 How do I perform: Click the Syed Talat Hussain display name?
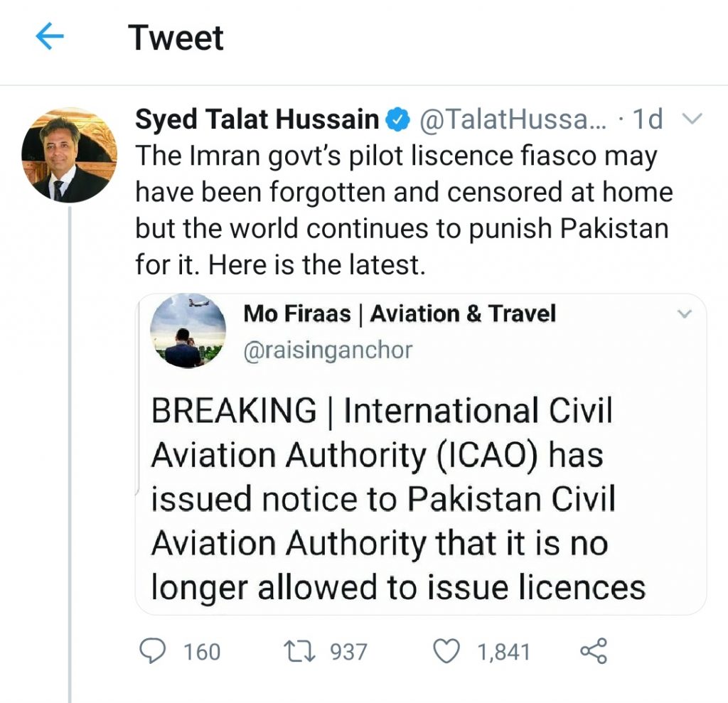[257, 120]
